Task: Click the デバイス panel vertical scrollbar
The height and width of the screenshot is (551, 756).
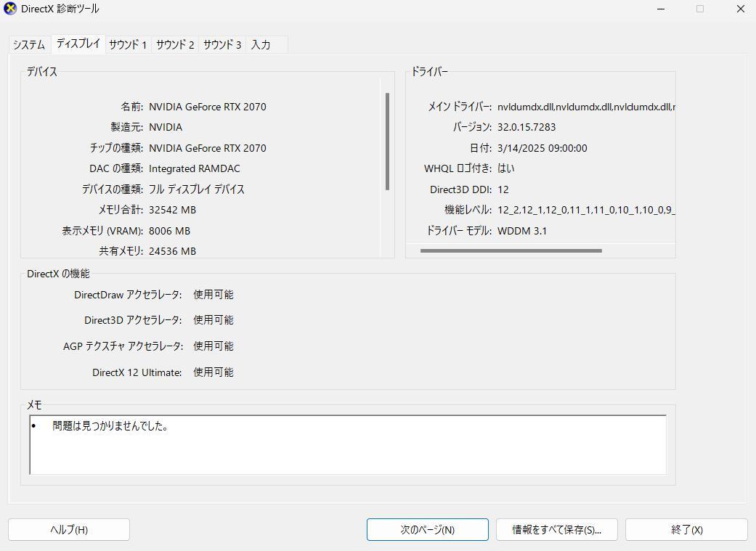Action: 387,142
